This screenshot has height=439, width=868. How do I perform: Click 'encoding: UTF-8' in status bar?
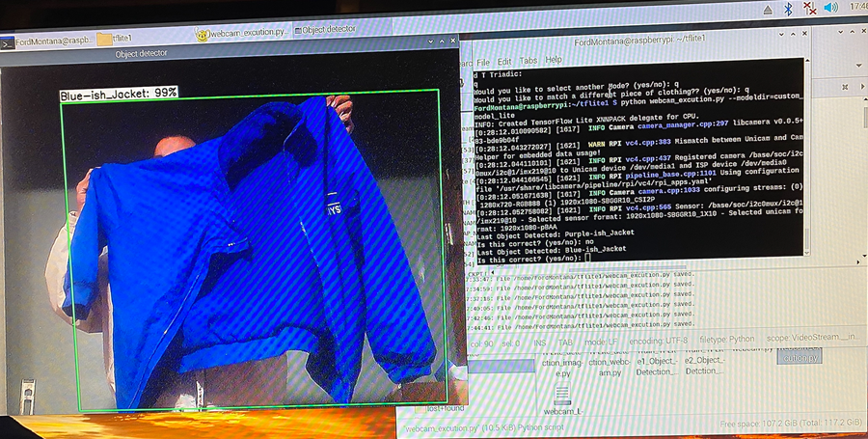point(658,340)
